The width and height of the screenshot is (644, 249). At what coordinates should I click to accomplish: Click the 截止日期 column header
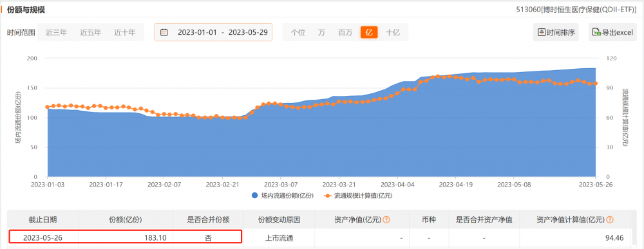[x=43, y=220]
